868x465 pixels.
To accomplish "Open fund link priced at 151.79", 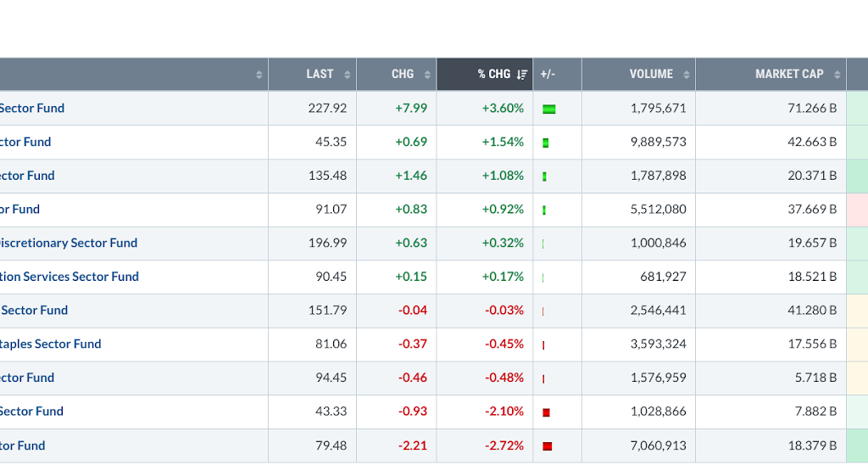I will point(34,311).
